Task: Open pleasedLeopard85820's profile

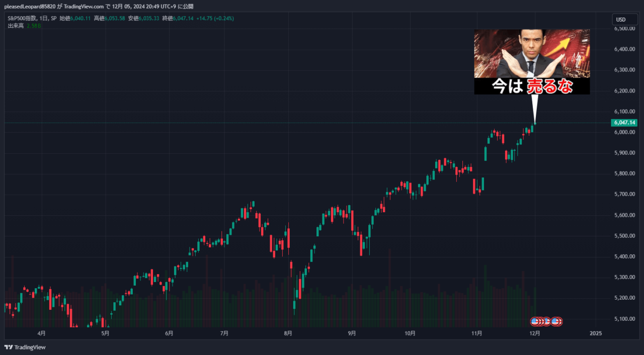Action: click(x=30, y=7)
